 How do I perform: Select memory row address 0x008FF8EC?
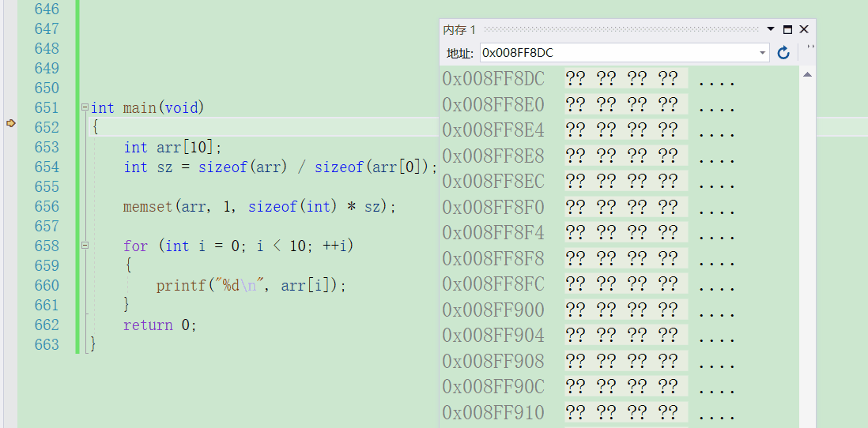(x=493, y=182)
